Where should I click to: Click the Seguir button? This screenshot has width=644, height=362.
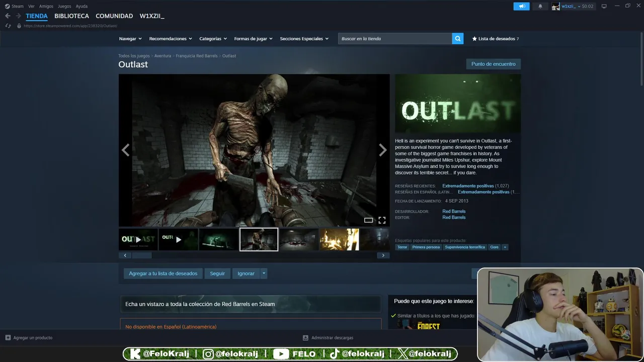[217, 274]
